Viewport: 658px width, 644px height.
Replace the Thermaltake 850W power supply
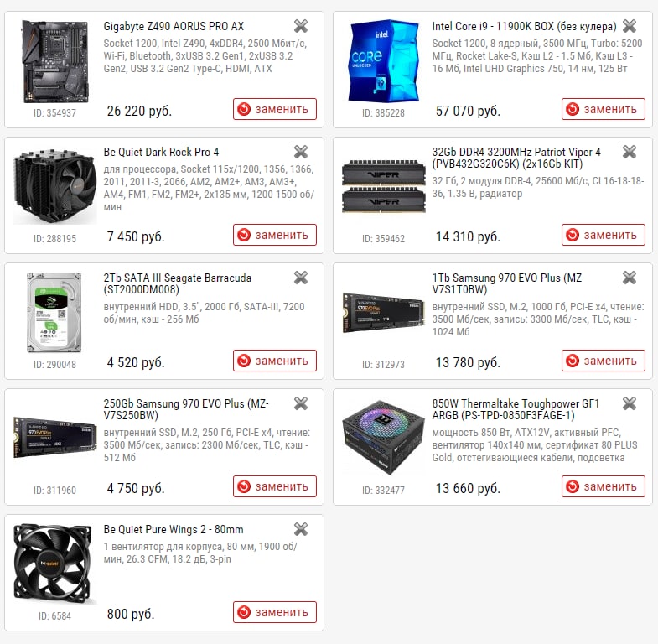tap(604, 486)
